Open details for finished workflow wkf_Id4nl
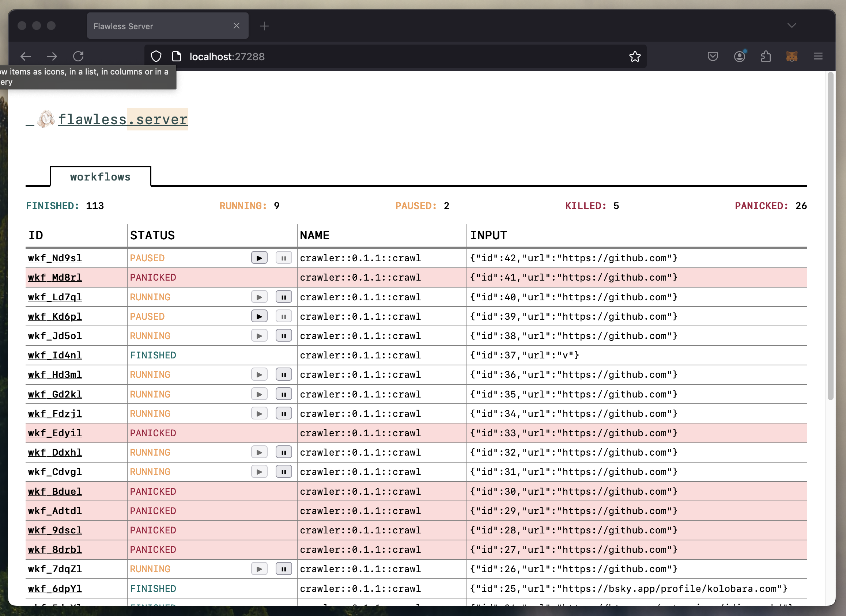The image size is (846, 616). [54, 355]
